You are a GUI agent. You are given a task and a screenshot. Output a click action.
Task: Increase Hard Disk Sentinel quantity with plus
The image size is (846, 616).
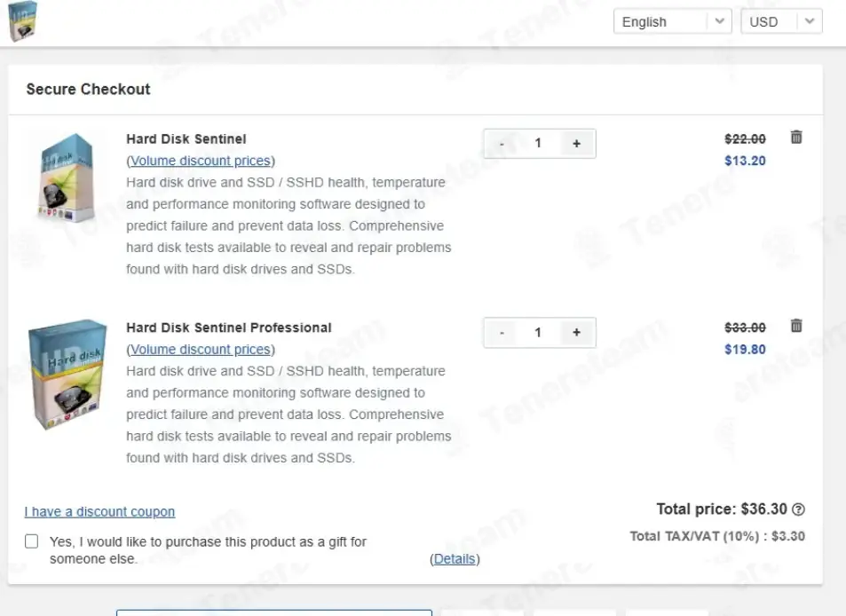(576, 143)
